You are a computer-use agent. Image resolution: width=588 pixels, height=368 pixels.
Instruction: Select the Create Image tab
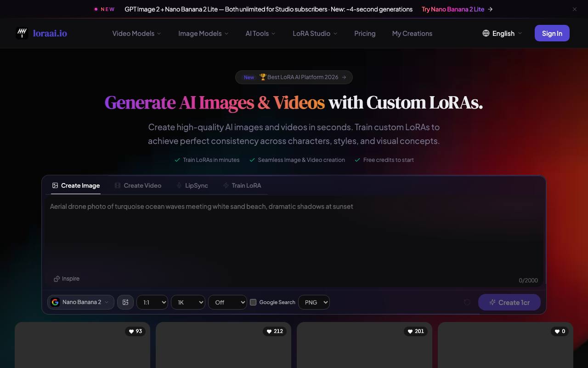click(x=76, y=185)
